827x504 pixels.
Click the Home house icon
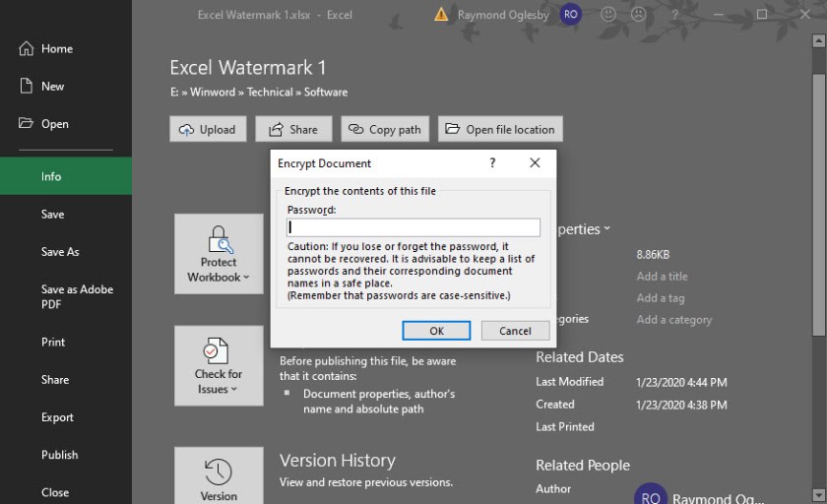[27, 48]
